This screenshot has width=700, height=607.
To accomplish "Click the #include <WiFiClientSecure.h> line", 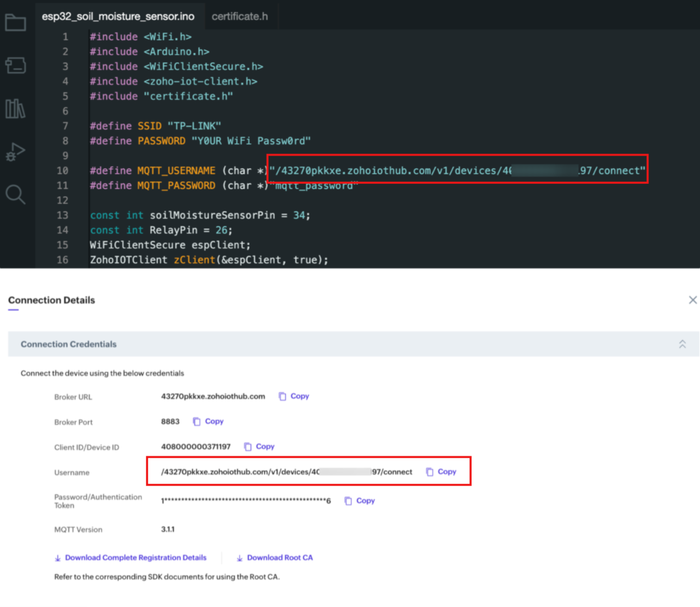I will pos(176,66).
